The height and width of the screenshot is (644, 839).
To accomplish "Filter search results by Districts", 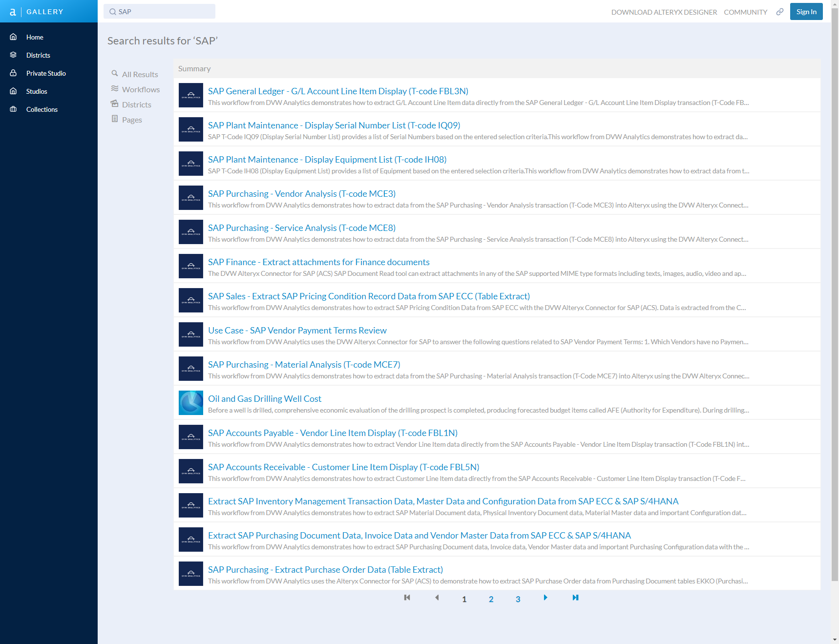I will click(137, 104).
